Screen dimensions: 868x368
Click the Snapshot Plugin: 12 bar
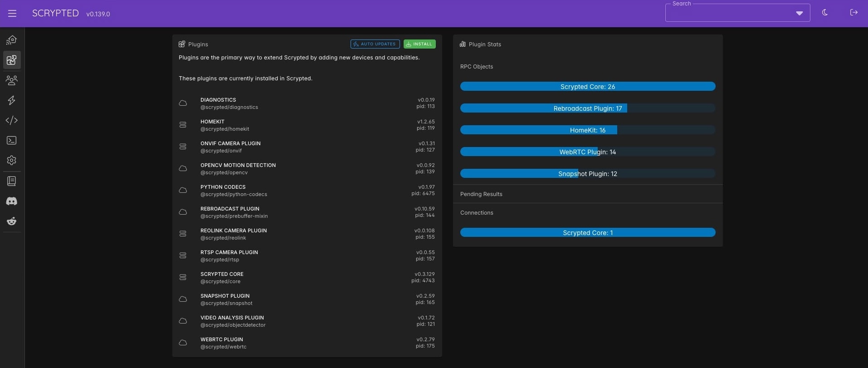588,173
